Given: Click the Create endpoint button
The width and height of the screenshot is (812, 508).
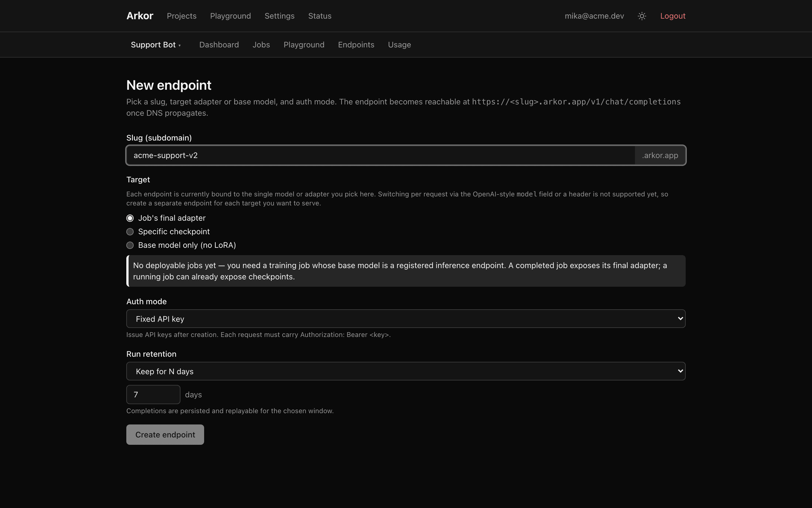Looking at the screenshot, I should click(165, 434).
